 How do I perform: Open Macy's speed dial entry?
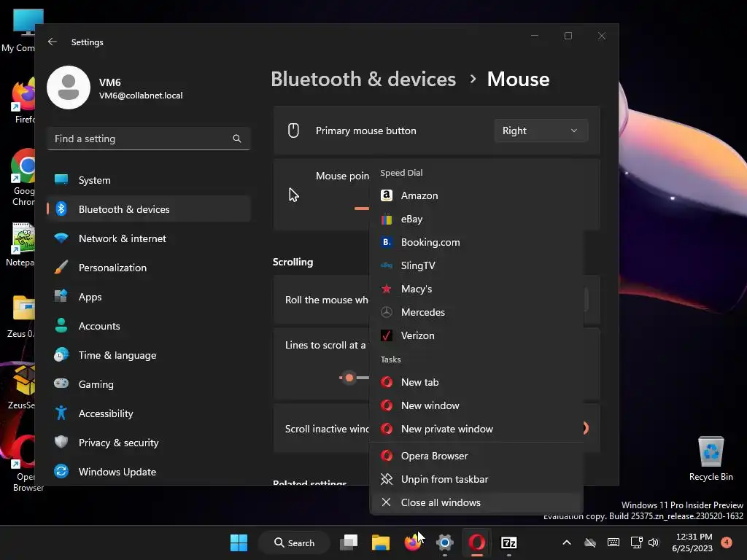pos(476,289)
